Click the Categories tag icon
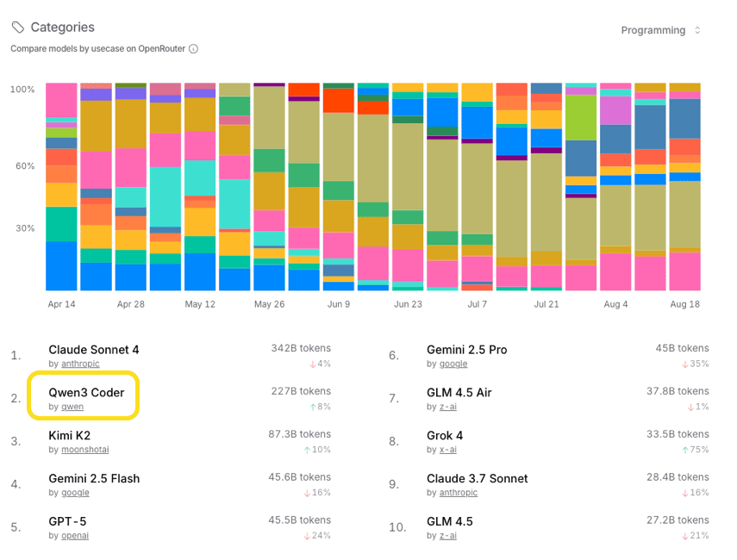The height and width of the screenshot is (560, 737). pyautogui.click(x=18, y=28)
